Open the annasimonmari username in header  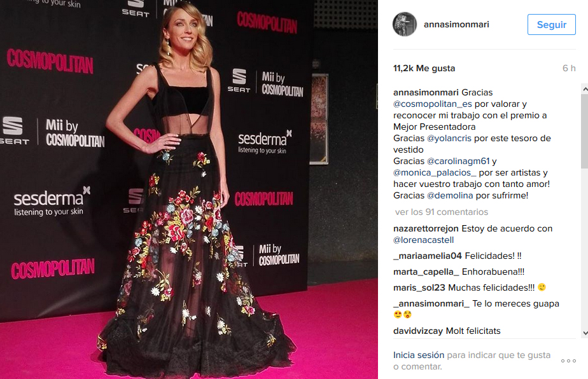pos(456,24)
